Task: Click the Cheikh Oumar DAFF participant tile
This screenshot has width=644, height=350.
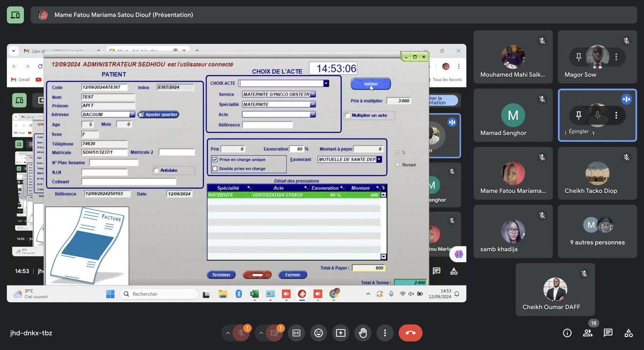Action: [555, 289]
